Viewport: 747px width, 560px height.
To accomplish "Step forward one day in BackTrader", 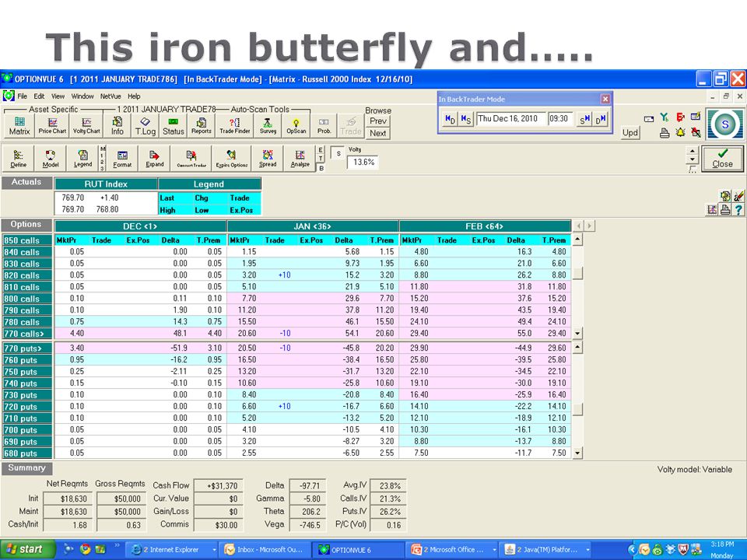I will 601,119.
